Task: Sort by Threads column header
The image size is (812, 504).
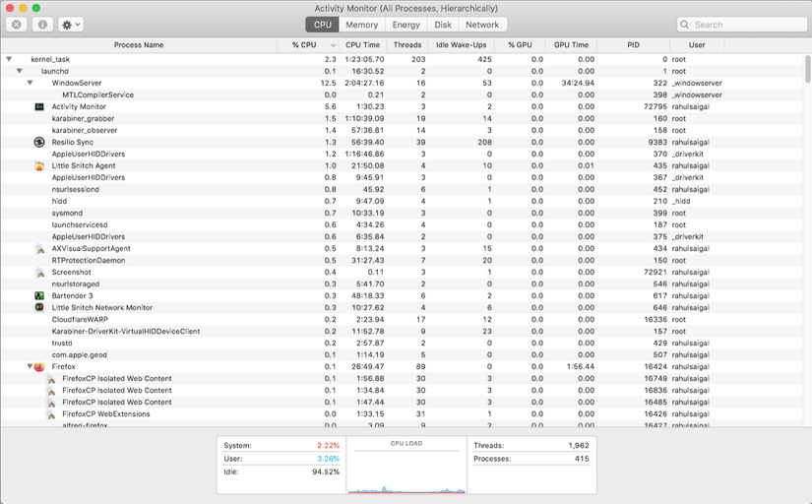Action: pos(407,45)
